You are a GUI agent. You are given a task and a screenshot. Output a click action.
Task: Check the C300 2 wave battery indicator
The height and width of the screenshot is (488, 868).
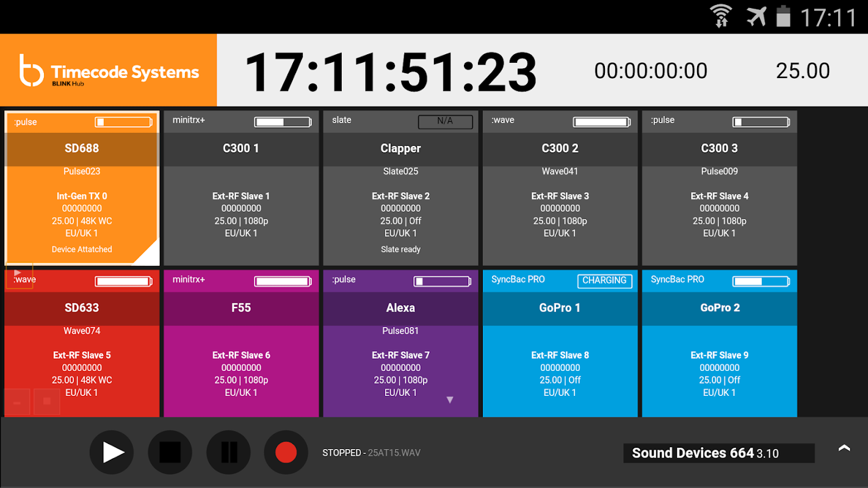[x=602, y=122]
